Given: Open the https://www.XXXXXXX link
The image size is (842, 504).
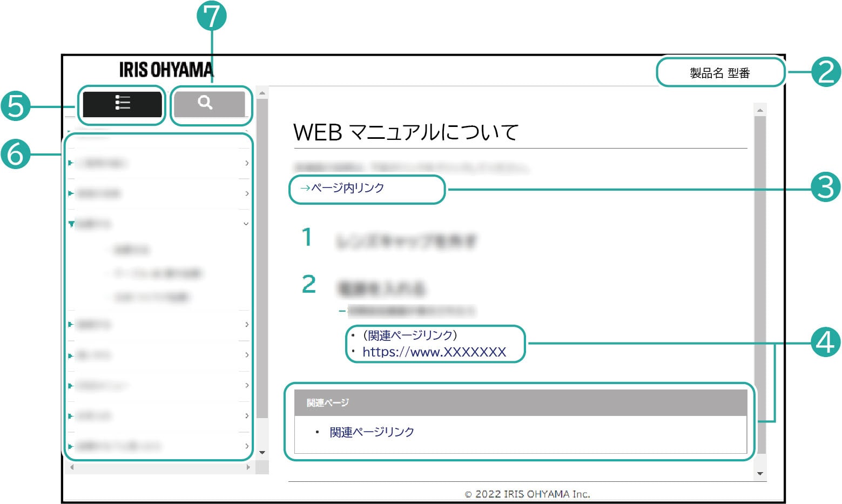Looking at the screenshot, I should (434, 352).
